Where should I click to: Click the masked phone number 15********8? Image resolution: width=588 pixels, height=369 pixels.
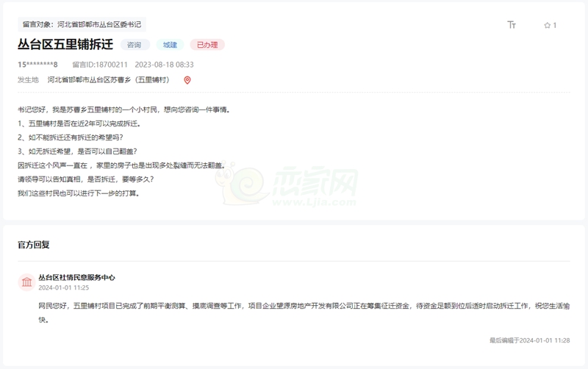[x=37, y=65]
